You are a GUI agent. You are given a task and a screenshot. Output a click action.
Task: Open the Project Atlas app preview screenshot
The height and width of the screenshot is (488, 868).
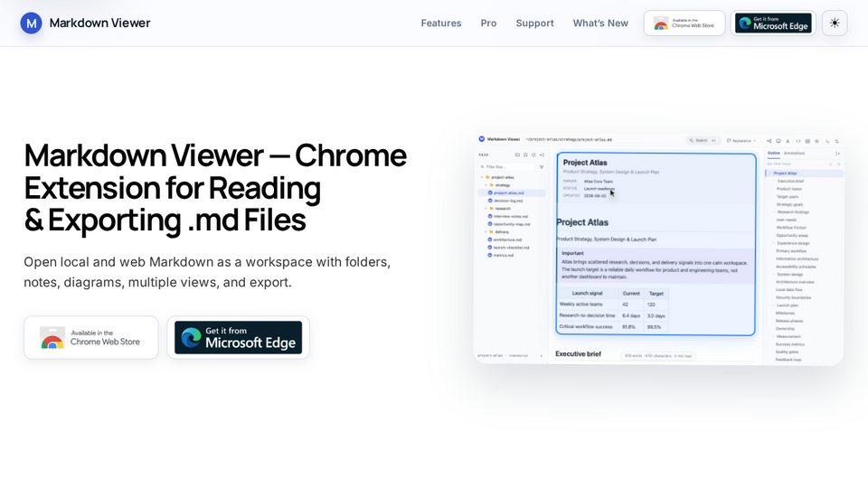(658, 249)
